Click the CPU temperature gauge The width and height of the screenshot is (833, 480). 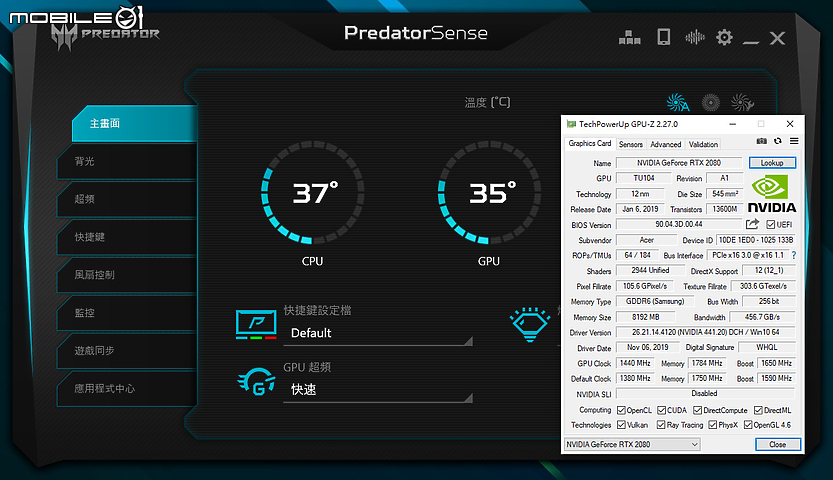click(312, 193)
